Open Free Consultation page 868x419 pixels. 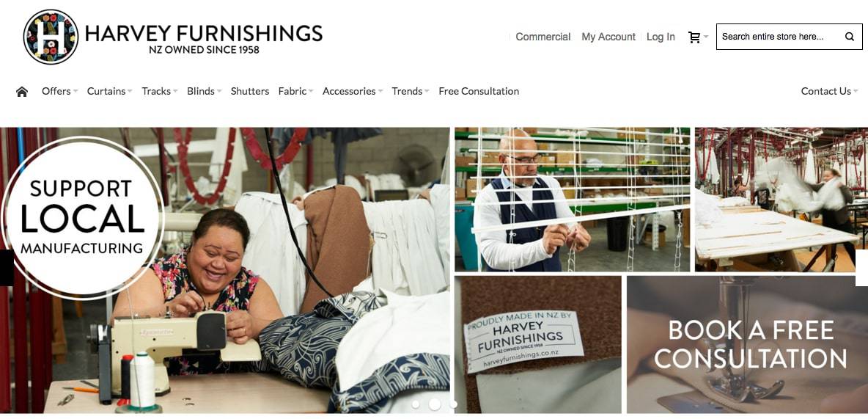(x=479, y=92)
